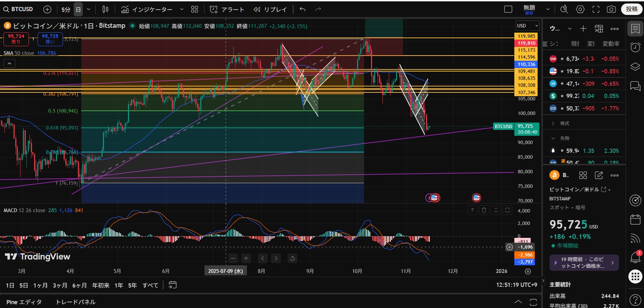Open the インジケーター favorites dropdown arrow
Screen dimensions: 644x308
tap(182, 10)
